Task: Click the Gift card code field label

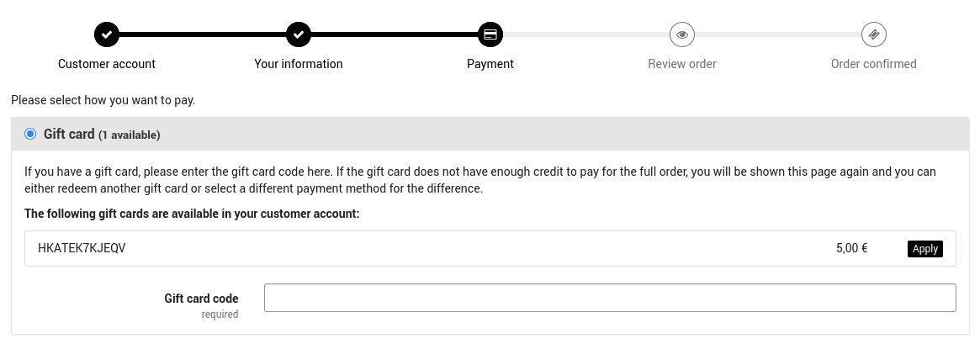Action: click(201, 299)
